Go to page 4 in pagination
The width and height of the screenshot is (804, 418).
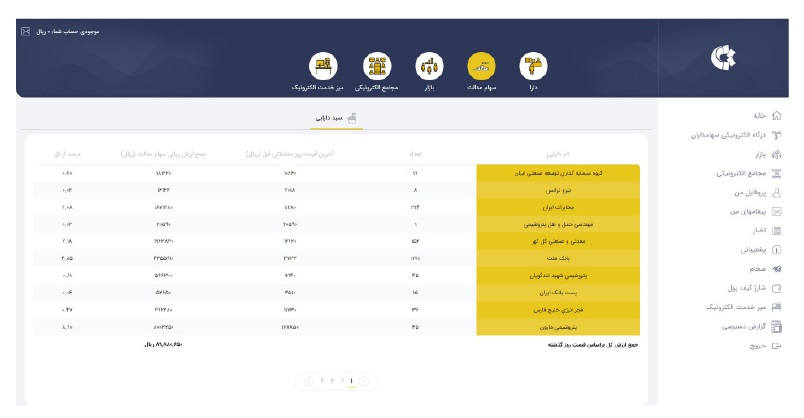click(x=322, y=381)
